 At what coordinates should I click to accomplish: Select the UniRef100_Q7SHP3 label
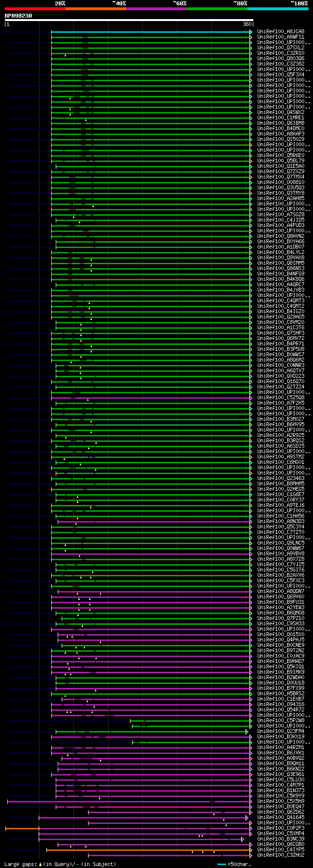click(281, 333)
